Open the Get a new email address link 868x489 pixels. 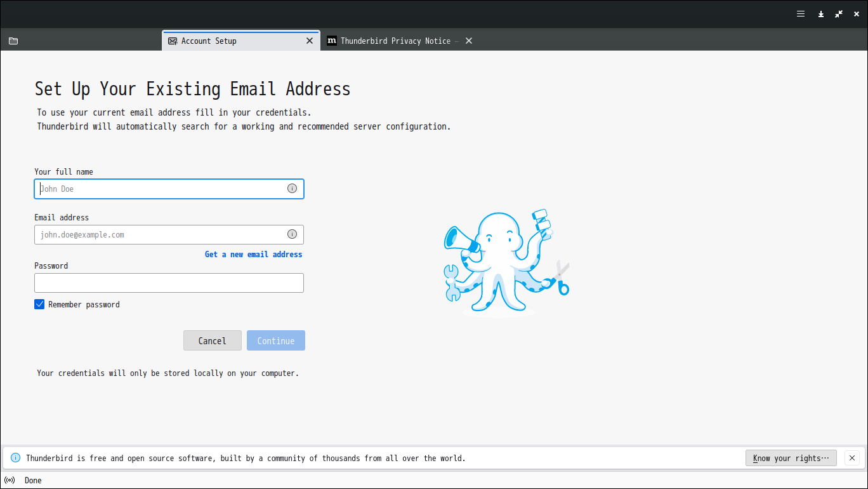coord(253,254)
